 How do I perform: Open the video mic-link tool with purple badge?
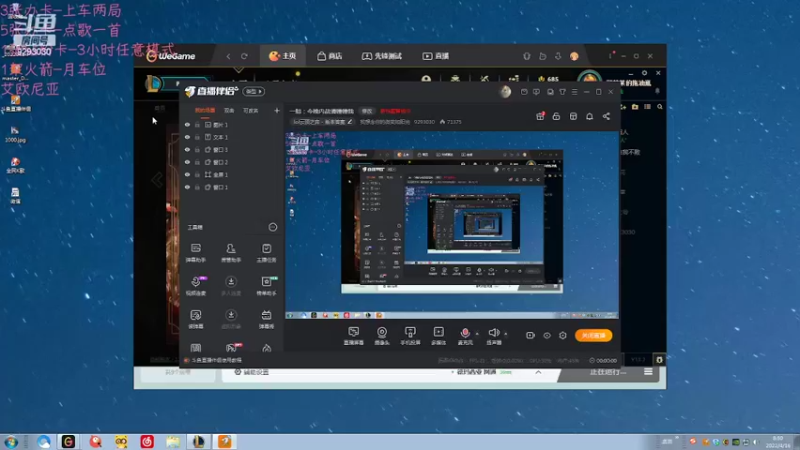coord(196,286)
